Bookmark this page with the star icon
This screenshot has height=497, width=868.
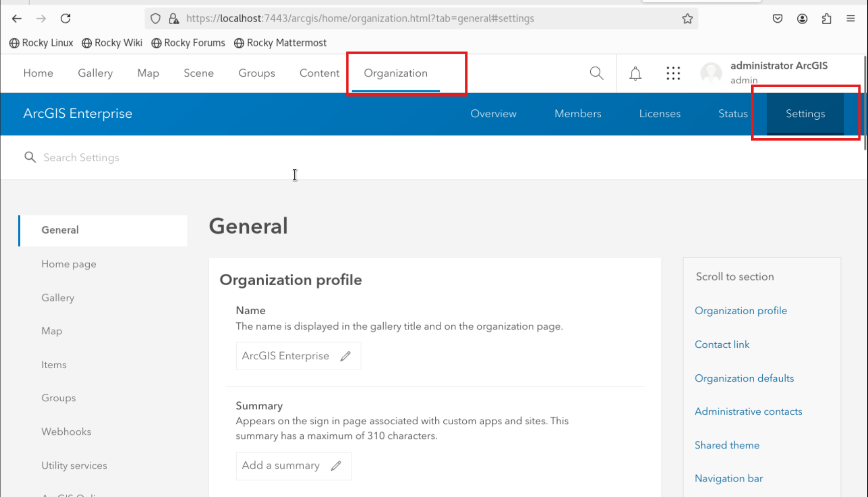[x=687, y=19]
